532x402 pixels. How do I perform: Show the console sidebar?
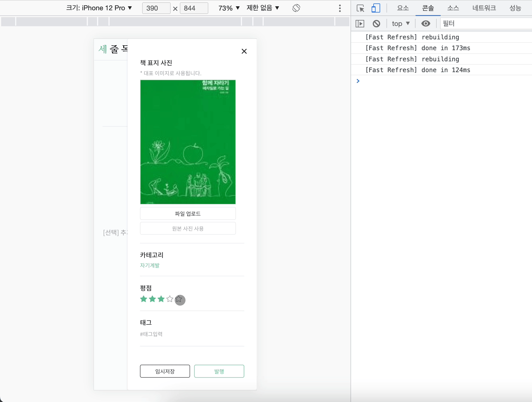pos(360,23)
